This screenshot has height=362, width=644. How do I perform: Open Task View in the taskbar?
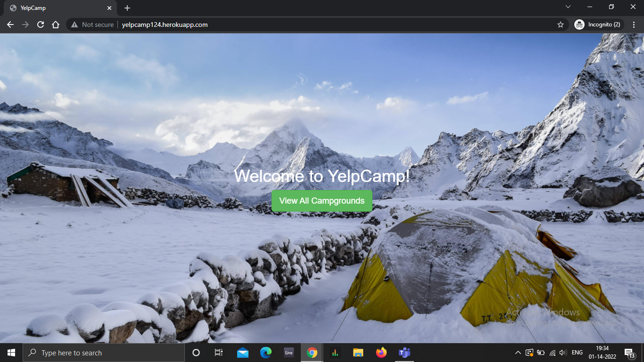[x=218, y=353]
